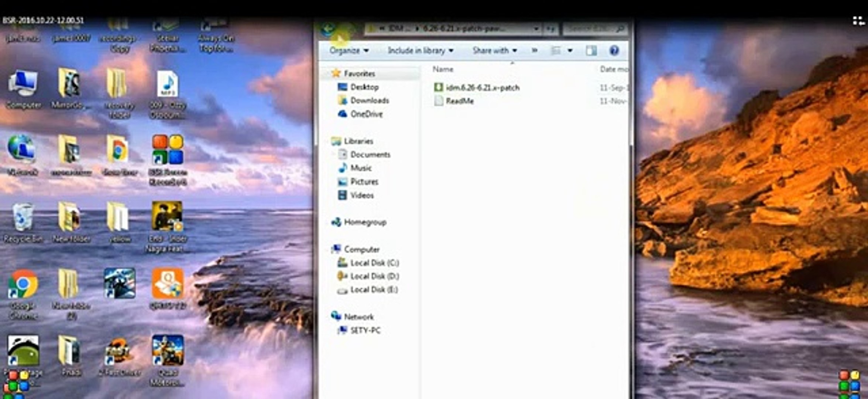Screen dimensions: 868x399
Task: Select the ReadMe file
Action: pos(454,101)
